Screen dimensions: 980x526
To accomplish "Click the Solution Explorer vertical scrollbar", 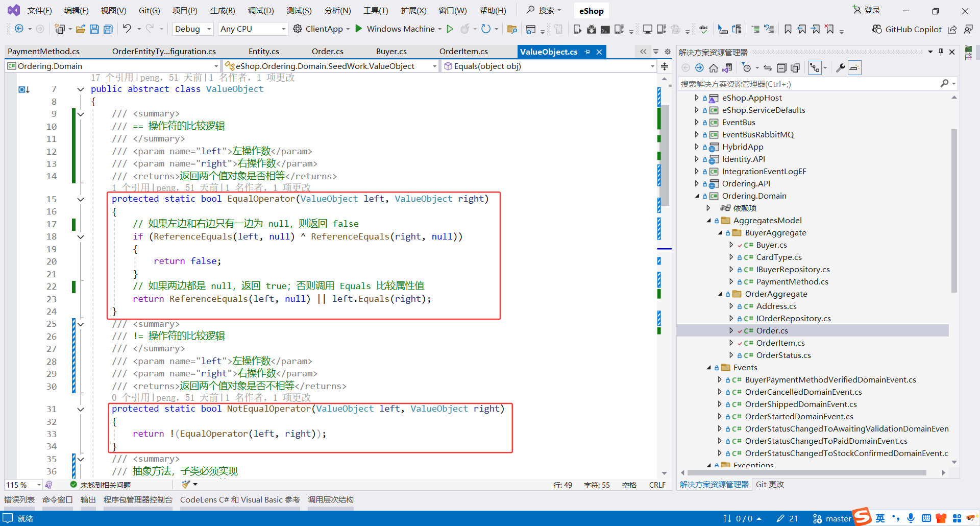I will click(954, 211).
